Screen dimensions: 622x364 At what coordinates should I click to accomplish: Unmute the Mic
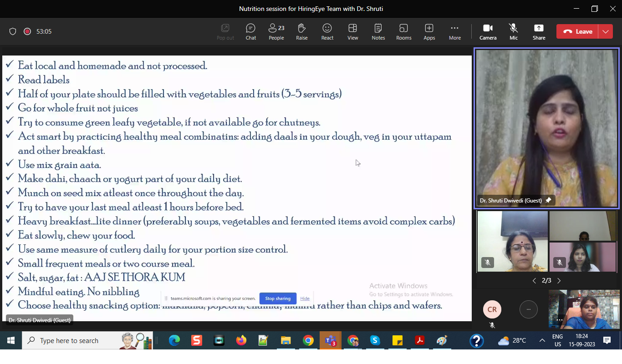(514, 32)
